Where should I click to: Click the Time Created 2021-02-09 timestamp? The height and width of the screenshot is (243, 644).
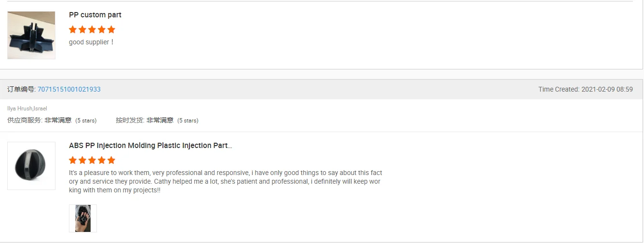(x=585, y=89)
